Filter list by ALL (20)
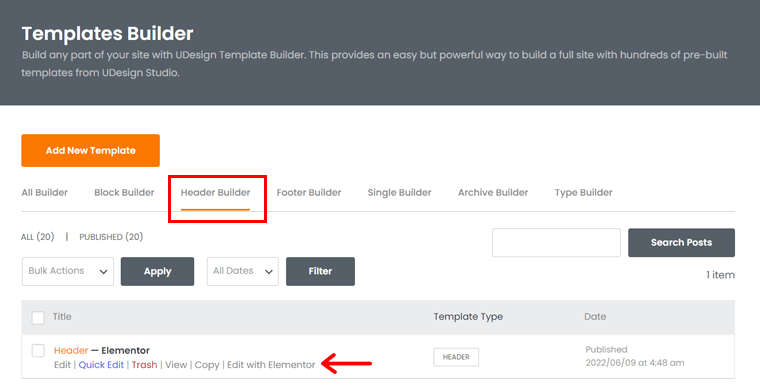This screenshot has width=760, height=387. [37, 237]
